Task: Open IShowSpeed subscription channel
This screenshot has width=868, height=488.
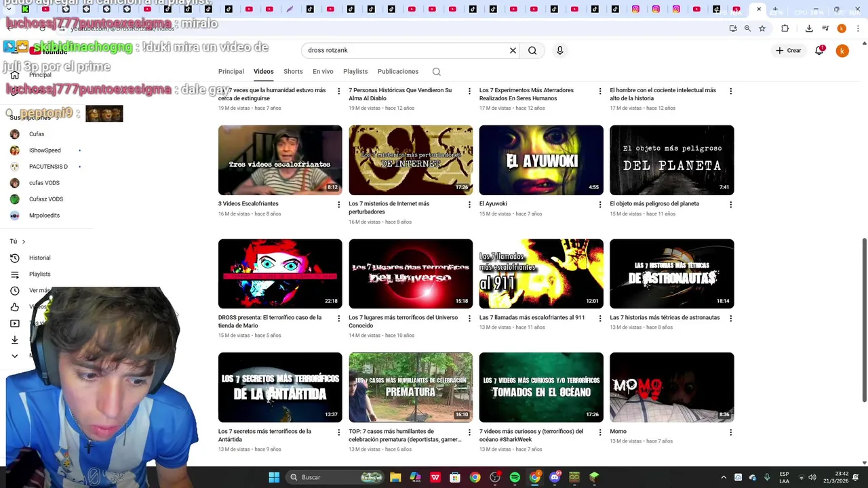Action: [45, 150]
